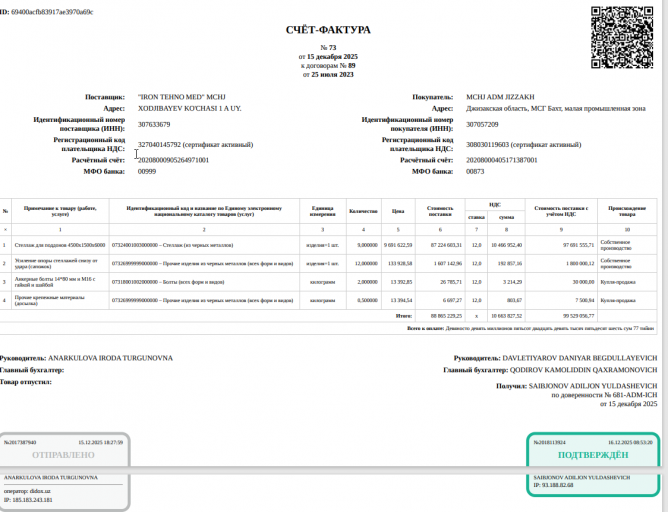The image size is (668, 512).
Task: Select row 4 item Прочие крепежные материалы
Action: pyautogui.click(x=49, y=300)
